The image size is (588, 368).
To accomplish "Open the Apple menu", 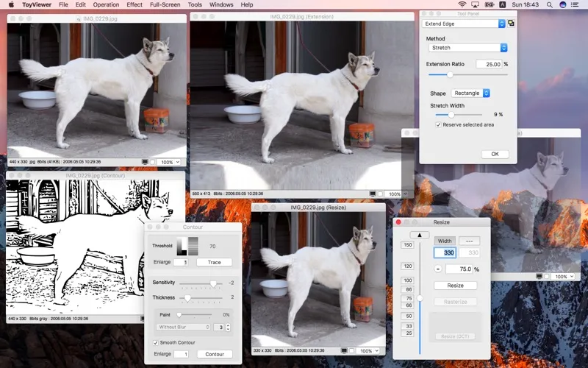I will click(11, 4).
